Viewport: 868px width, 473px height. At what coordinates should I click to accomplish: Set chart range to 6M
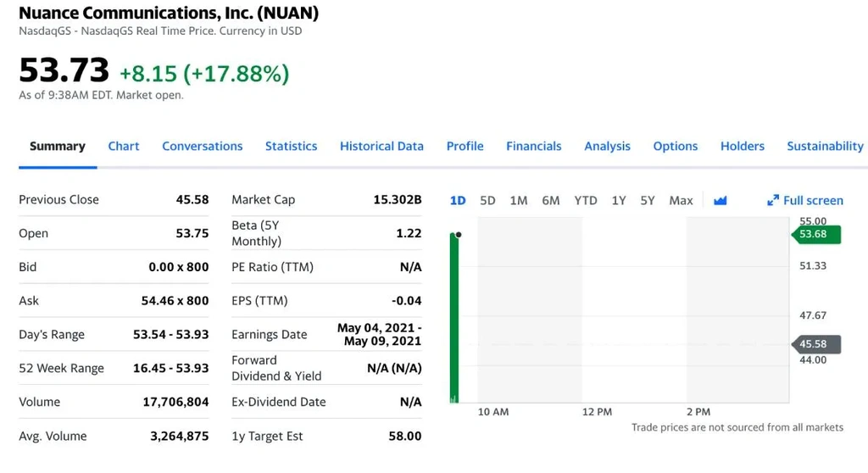pos(551,201)
